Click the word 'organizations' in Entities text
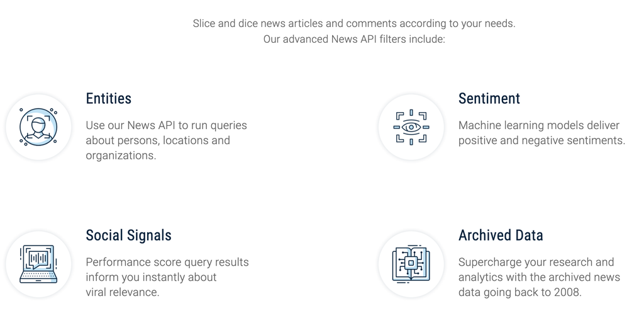Viewport: 644px width, 323px height. pyautogui.click(x=119, y=156)
